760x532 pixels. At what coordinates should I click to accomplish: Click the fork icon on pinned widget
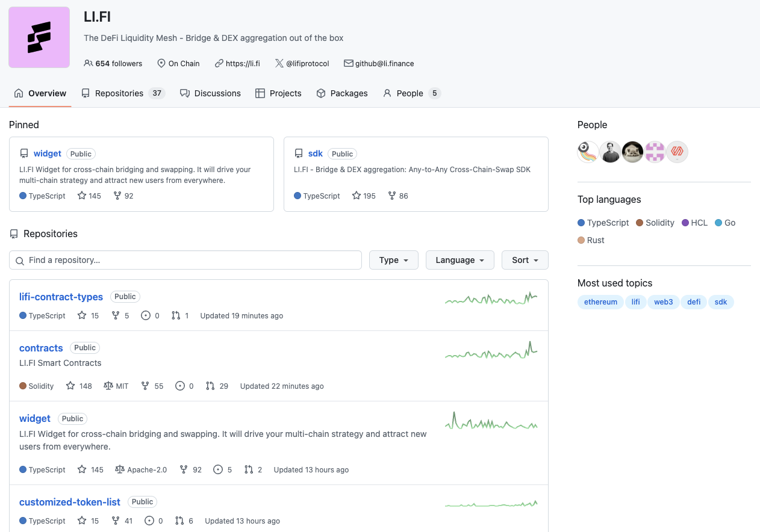coord(117,196)
